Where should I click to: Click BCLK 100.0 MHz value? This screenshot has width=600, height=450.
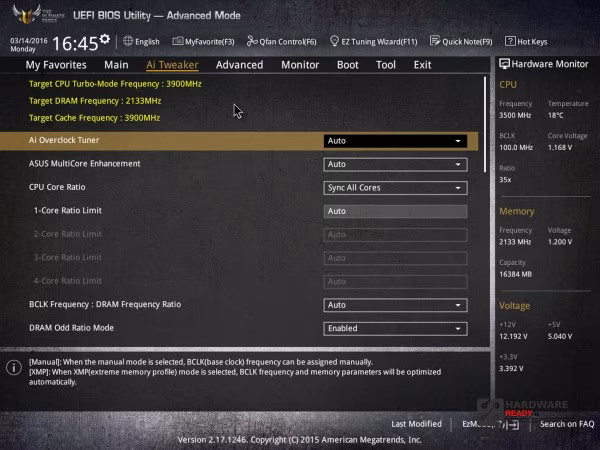click(516, 147)
